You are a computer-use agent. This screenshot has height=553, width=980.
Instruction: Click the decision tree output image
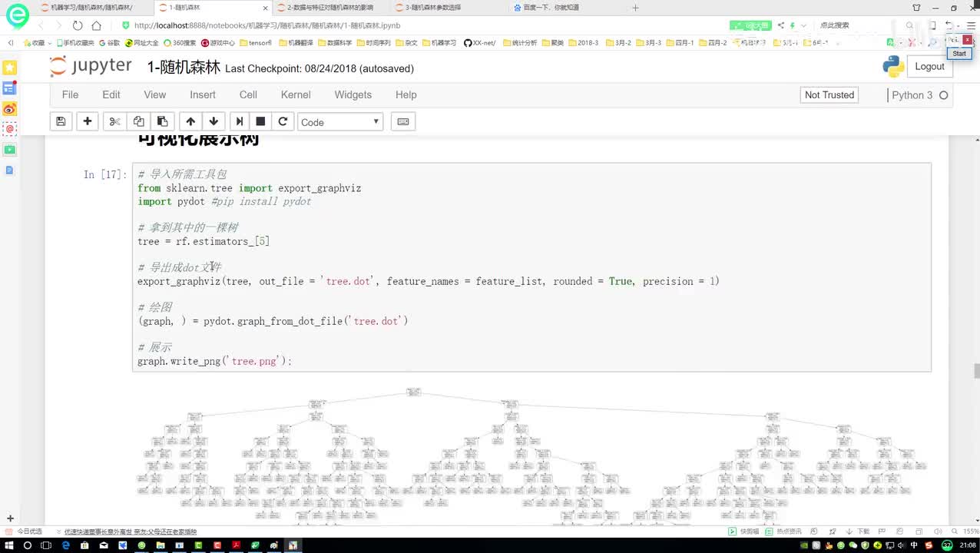(x=531, y=458)
